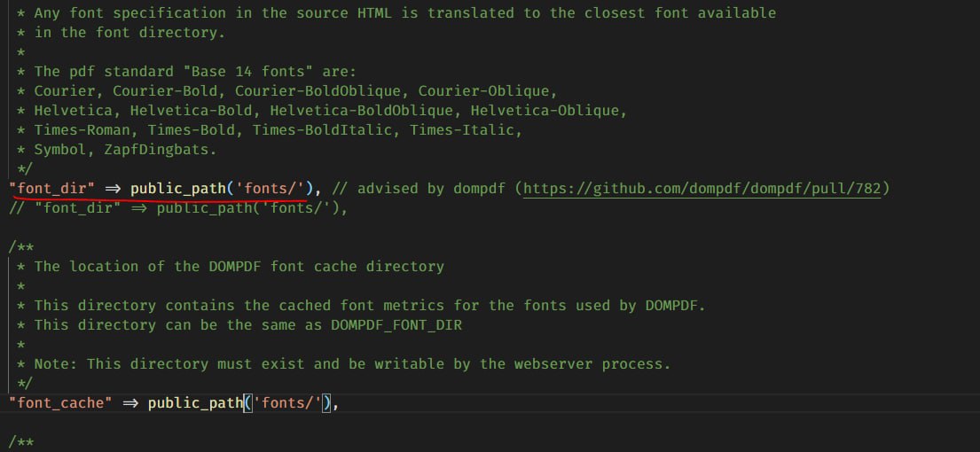The image size is (980, 452).
Task: Click the comment line starting with Times-Roman
Action: click(x=278, y=130)
